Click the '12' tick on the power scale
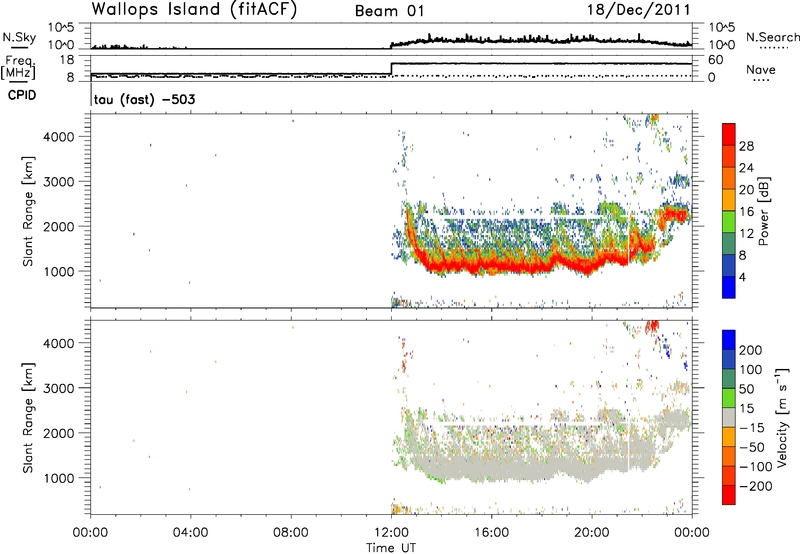 [x=746, y=234]
